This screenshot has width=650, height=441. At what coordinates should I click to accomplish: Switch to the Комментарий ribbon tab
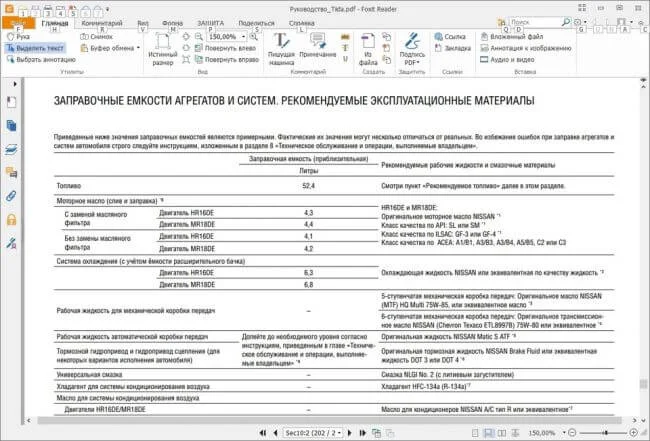coord(103,22)
